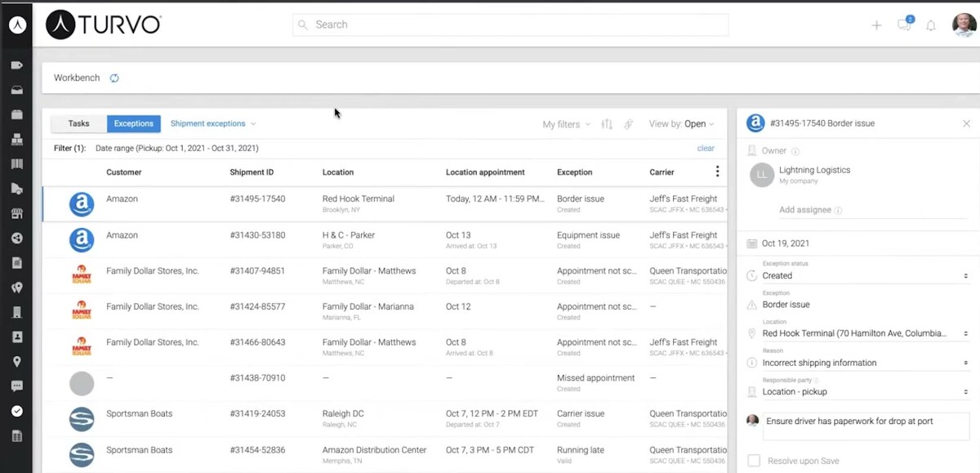
Task: Open the tag icon in the left sidebar
Action: coord(16,65)
